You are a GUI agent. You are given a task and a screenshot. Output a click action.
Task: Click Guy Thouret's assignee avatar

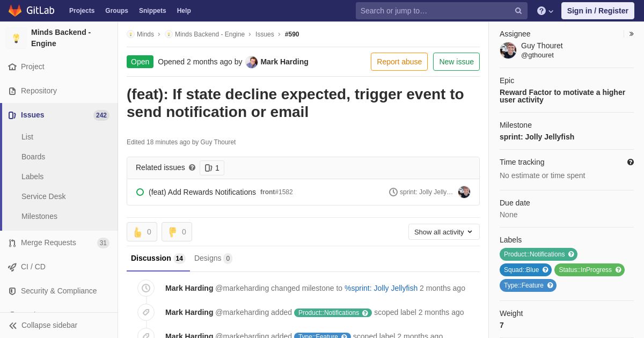tap(508, 50)
